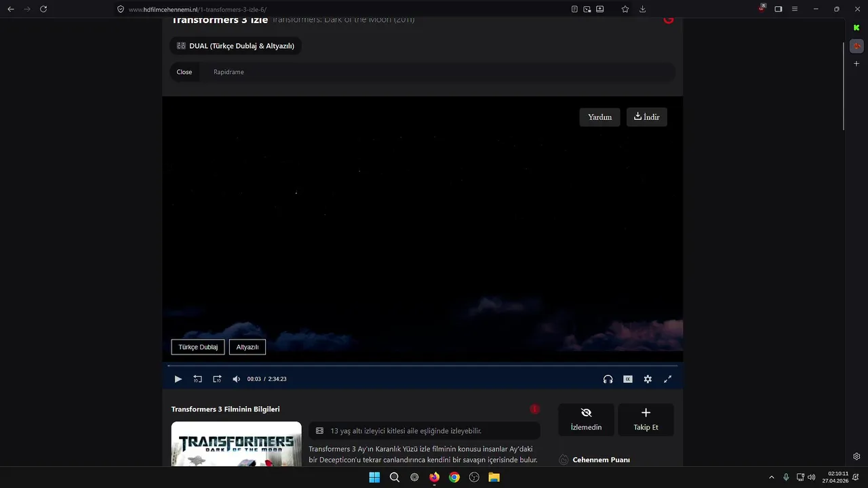Select Altyazılı subtitle option
The image size is (868, 488).
248,347
